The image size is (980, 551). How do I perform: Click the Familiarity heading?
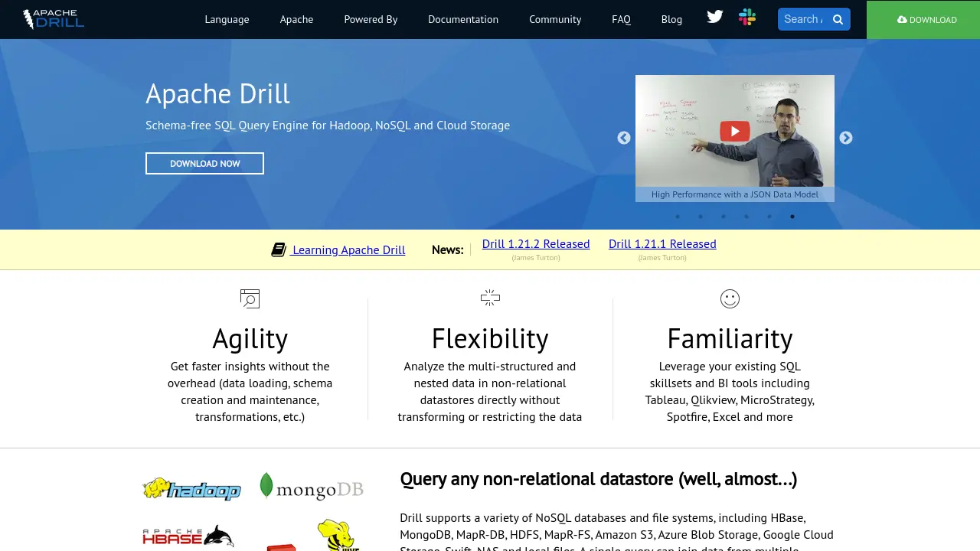pyautogui.click(x=730, y=338)
